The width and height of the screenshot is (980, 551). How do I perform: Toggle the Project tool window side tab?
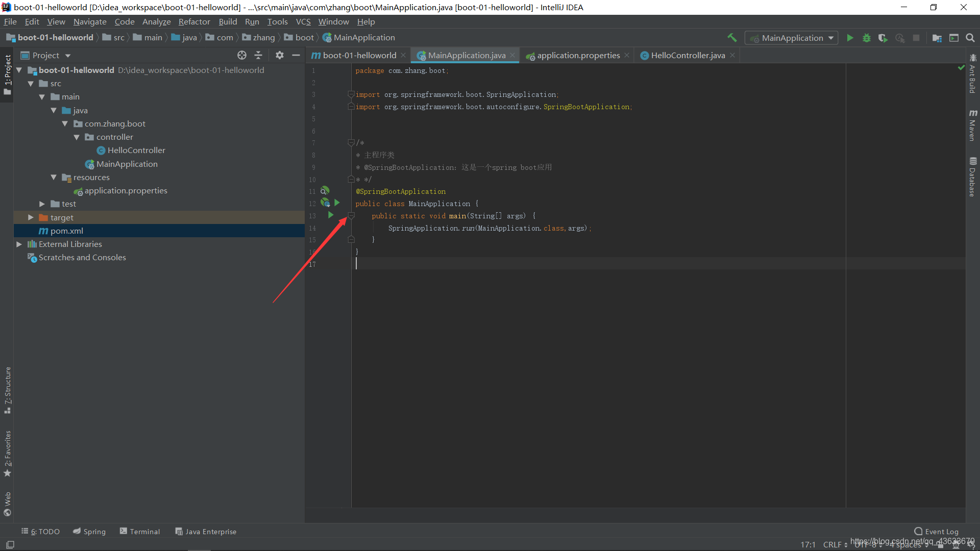click(7, 75)
